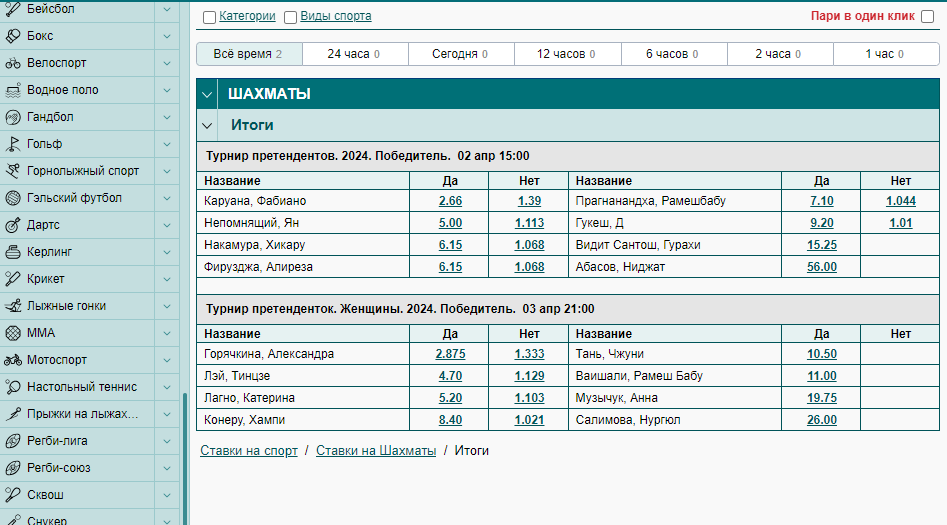Select the cricket bat icon (Крикет)
Image resolution: width=947 pixels, height=525 pixels.
13,279
